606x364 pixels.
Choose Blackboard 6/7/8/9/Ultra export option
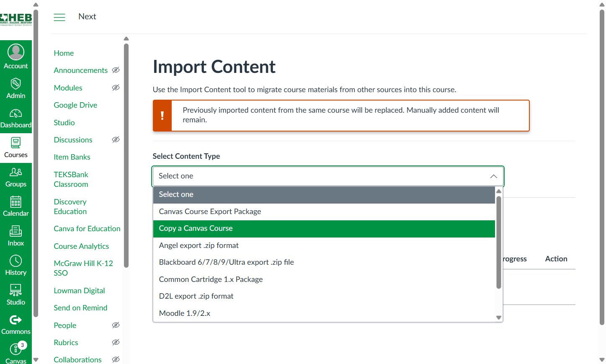[324, 263]
